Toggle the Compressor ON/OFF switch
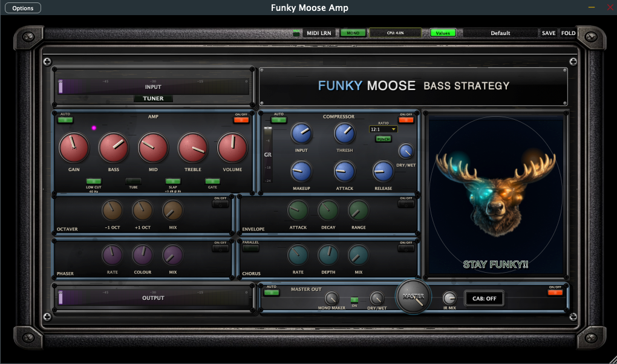Screen dimensions: 617x364 point(406,119)
